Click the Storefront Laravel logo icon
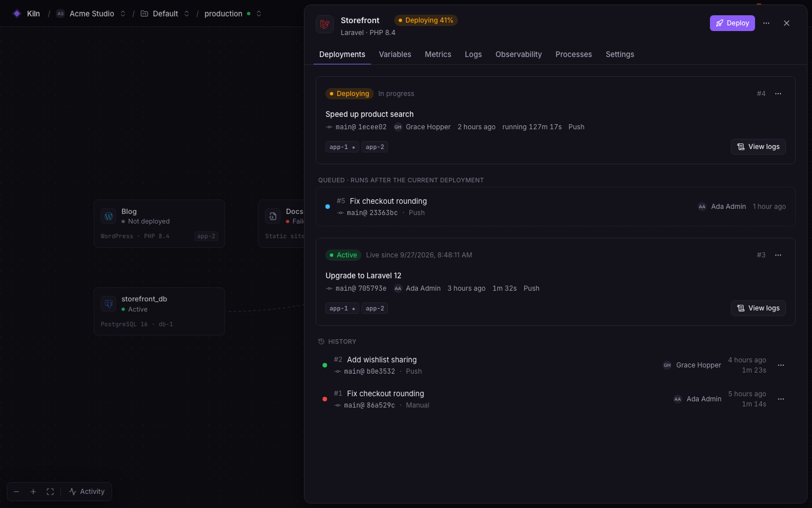This screenshot has width=812, height=508. pos(325,24)
